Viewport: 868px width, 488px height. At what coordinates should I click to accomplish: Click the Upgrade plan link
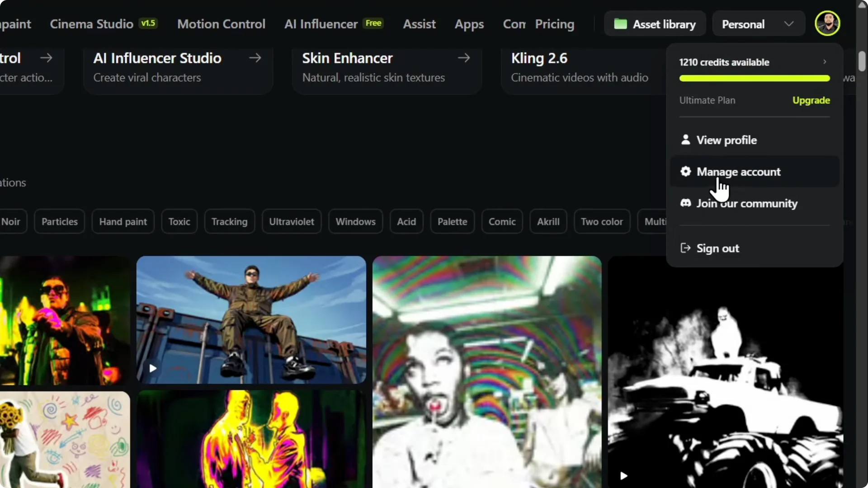(811, 100)
